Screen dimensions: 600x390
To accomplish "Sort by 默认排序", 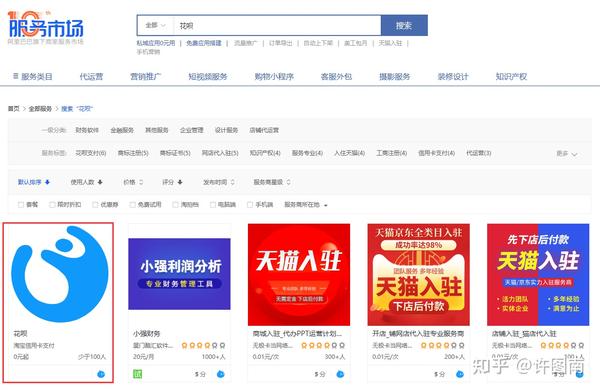I will point(34,182).
